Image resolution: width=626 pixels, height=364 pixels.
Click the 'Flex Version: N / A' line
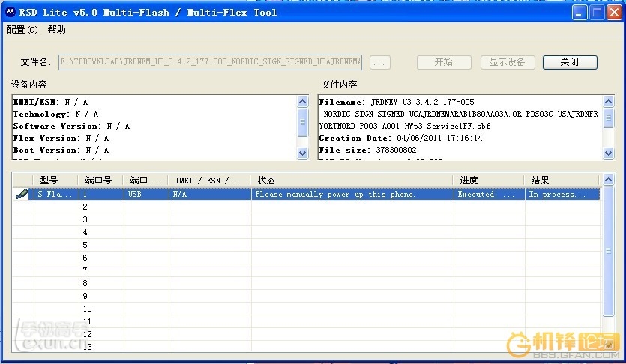[61, 138]
